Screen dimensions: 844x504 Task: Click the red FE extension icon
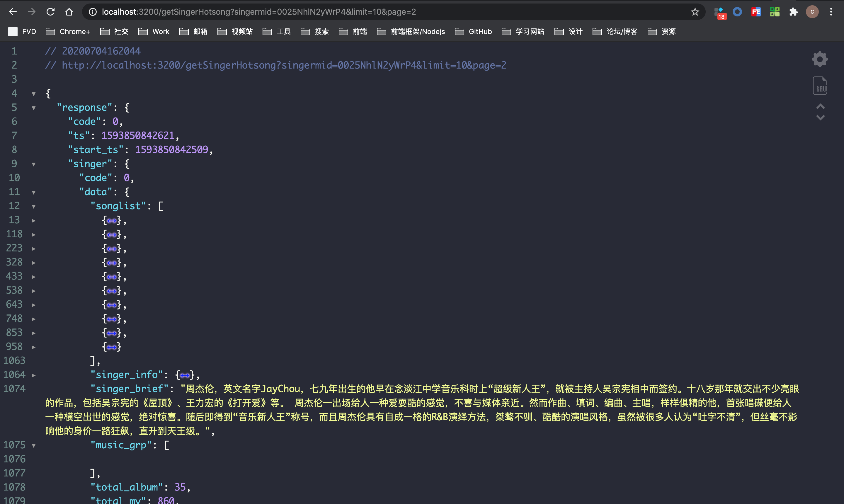pos(756,12)
